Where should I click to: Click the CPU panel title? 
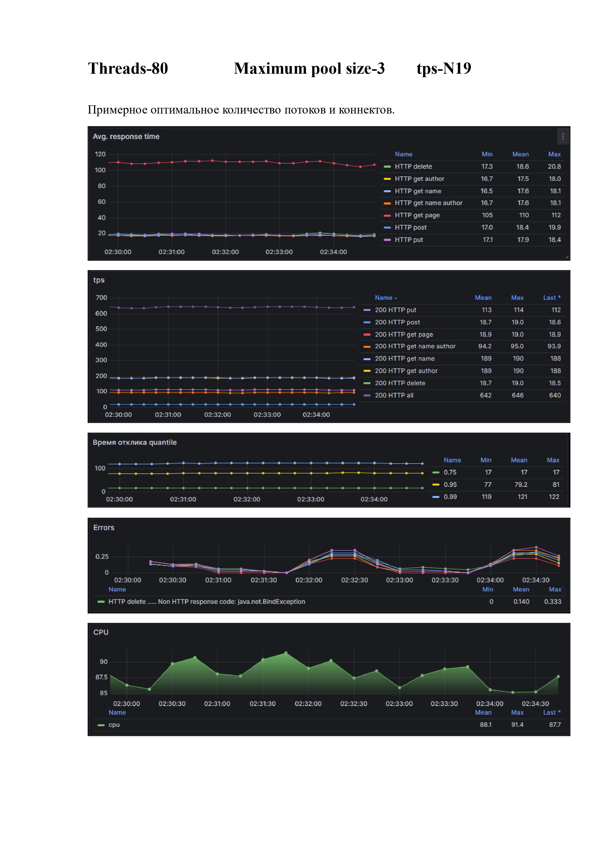pyautogui.click(x=101, y=633)
